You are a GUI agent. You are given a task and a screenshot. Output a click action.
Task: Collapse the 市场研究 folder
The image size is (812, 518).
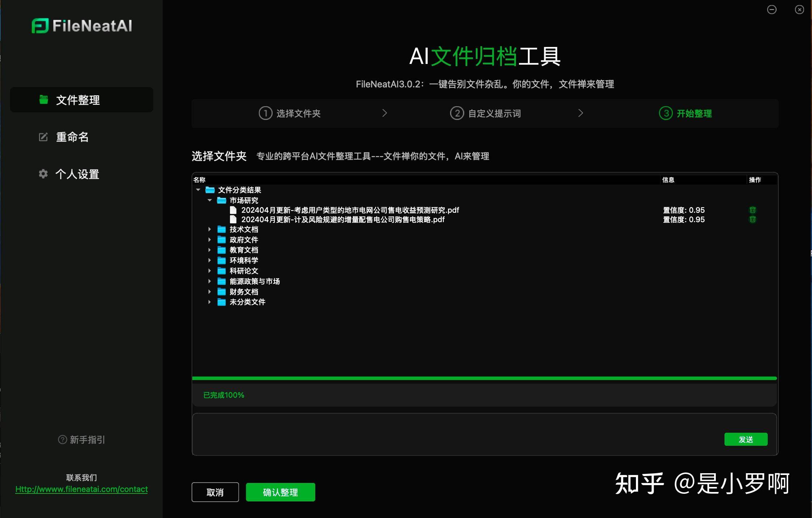pyautogui.click(x=210, y=200)
